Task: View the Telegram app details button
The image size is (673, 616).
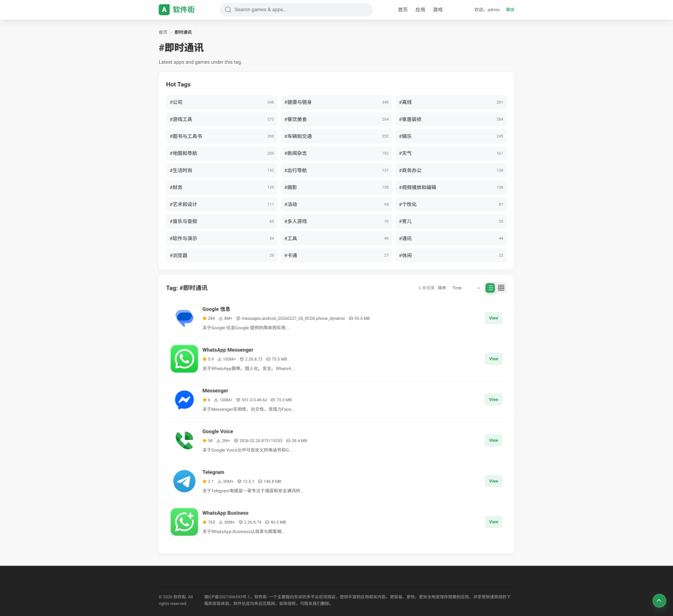Action: pyautogui.click(x=493, y=481)
